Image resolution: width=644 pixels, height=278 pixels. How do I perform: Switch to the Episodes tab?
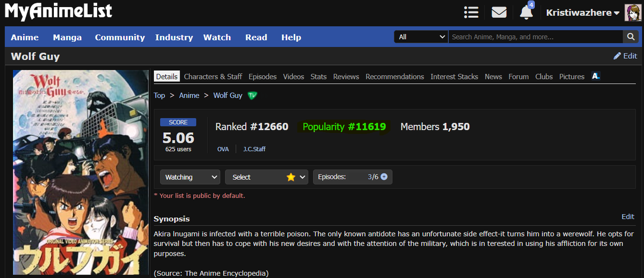[x=263, y=76]
